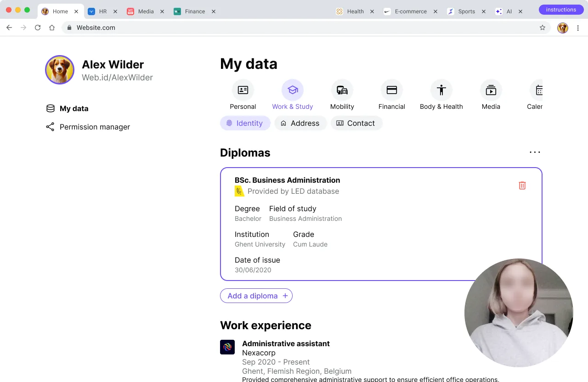Open Permission manager in the sidebar
This screenshot has width=588, height=382.
(88, 127)
